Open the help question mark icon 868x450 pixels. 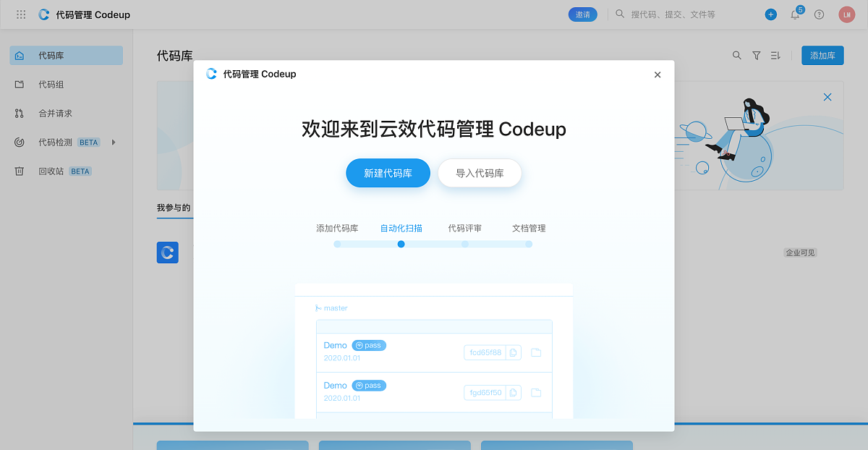(x=820, y=14)
